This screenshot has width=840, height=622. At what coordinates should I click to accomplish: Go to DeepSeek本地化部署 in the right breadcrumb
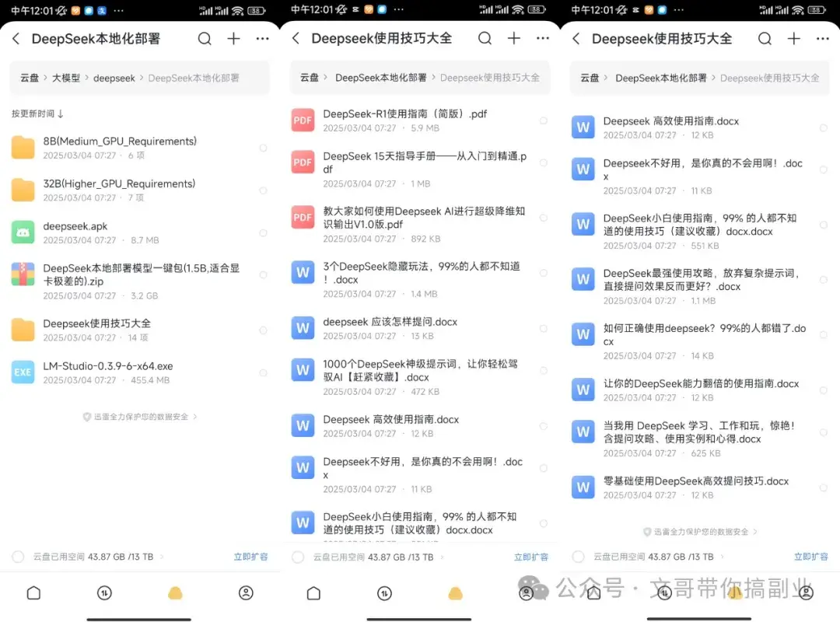(661, 78)
